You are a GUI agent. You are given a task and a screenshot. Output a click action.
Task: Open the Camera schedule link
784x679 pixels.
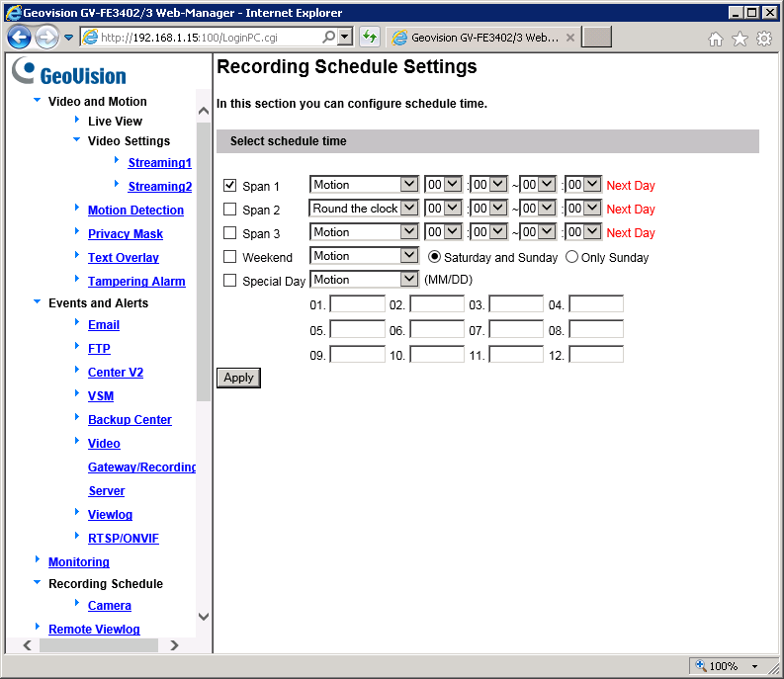110,606
